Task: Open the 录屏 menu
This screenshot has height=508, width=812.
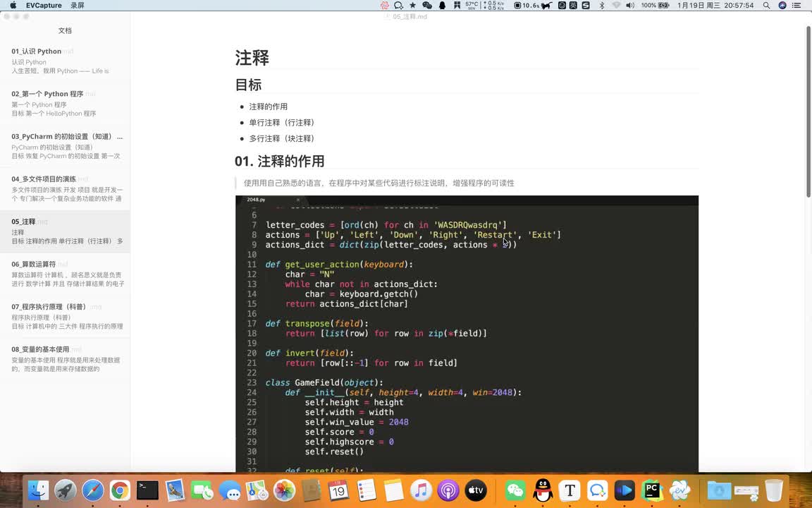Action: [77, 5]
